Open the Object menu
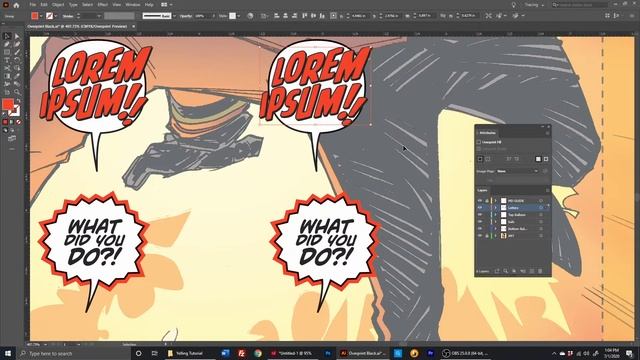Image resolution: width=640 pixels, height=360 pixels. click(58, 5)
